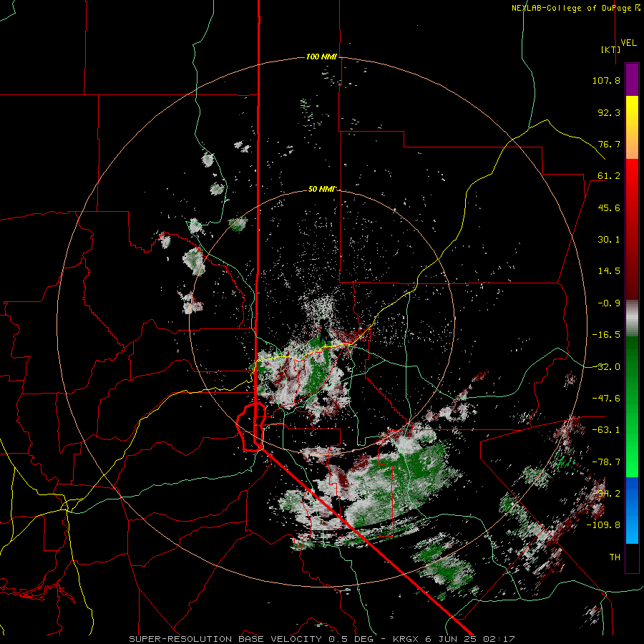644x644 pixels.
Task: Click the -109.8 velocity scale value
Action: [603, 525]
